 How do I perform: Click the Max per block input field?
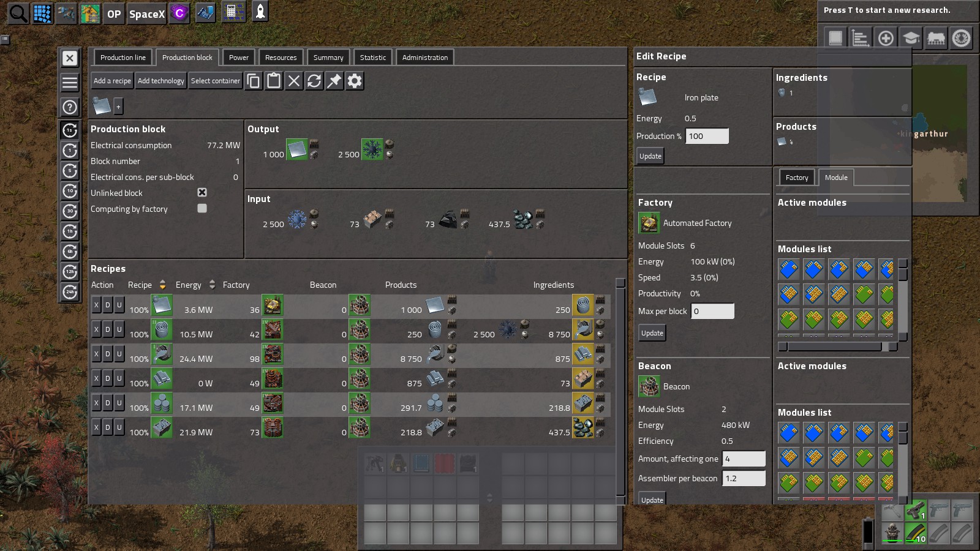[x=712, y=311]
